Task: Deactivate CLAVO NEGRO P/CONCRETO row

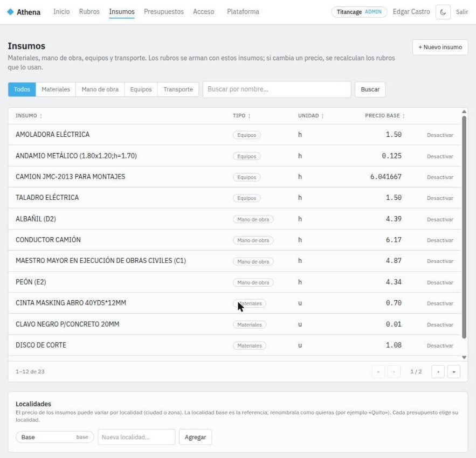Action: 440,325
